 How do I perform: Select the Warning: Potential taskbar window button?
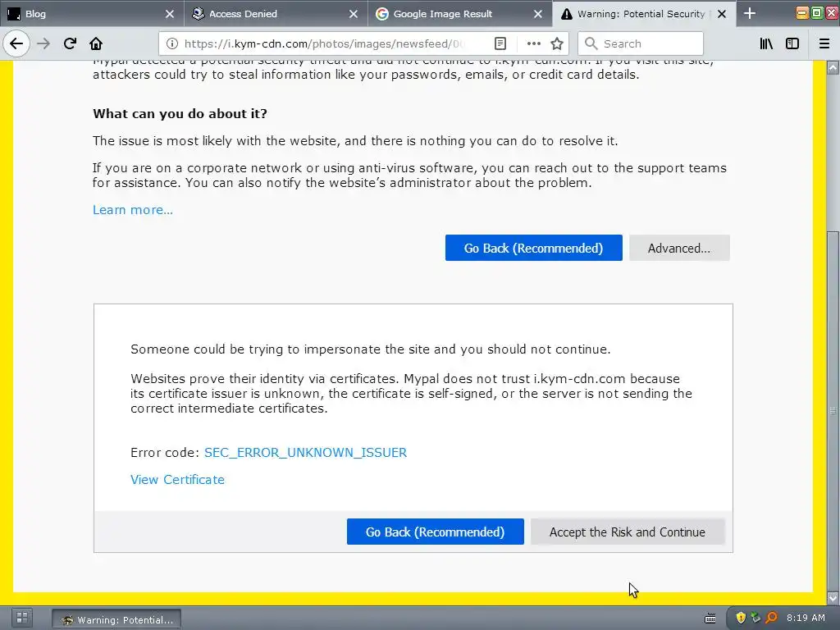pyautogui.click(x=116, y=619)
